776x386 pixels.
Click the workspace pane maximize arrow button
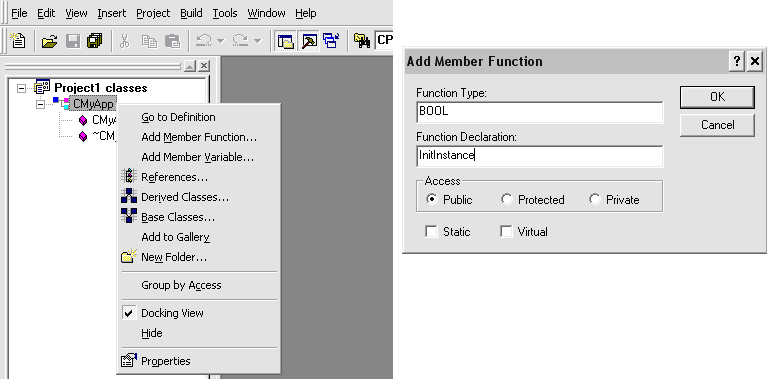pos(190,65)
